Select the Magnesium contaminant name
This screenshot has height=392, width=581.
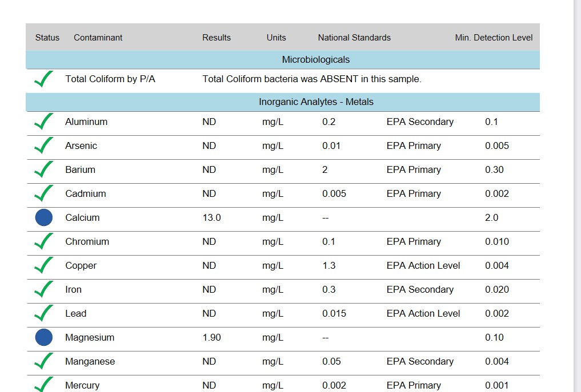(90, 338)
